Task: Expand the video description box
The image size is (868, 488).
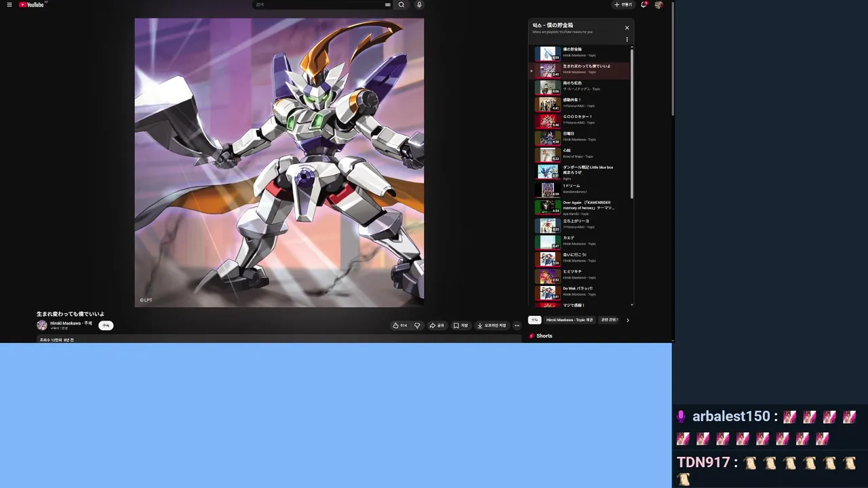Action: [x=279, y=340]
